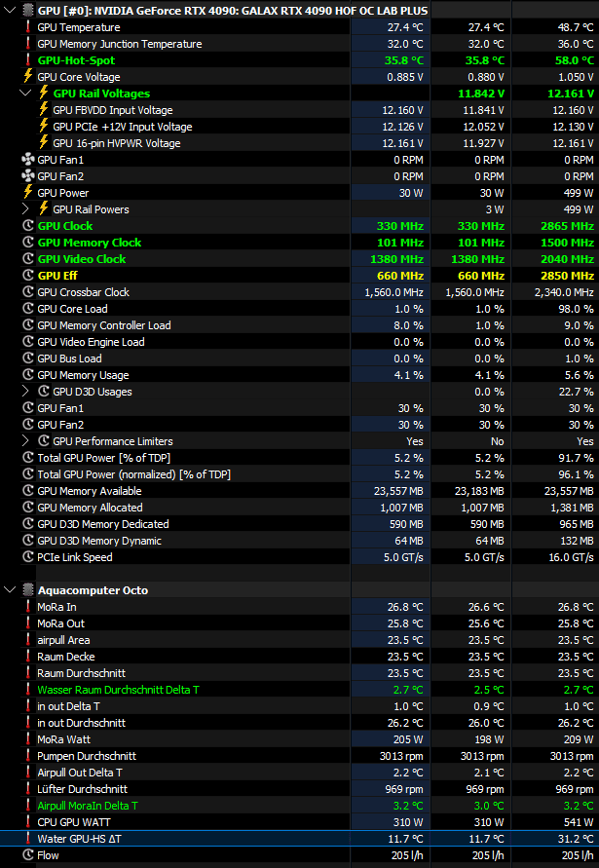Click the thermometer icon beside GPU-Hot-Spot

click(27, 60)
